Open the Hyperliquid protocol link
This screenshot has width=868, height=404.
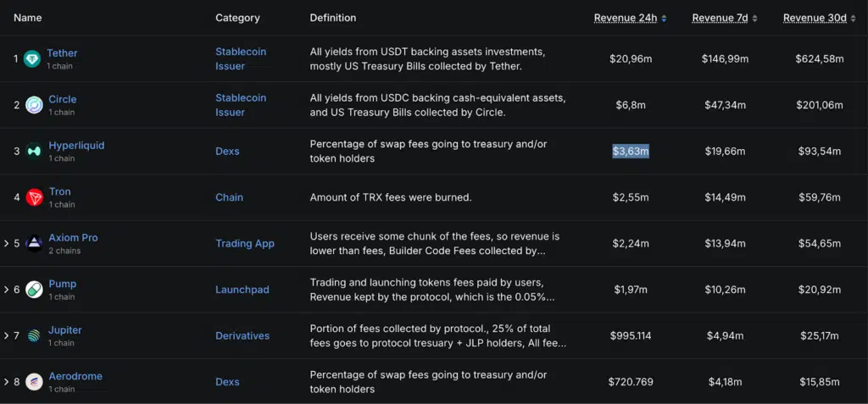click(76, 146)
